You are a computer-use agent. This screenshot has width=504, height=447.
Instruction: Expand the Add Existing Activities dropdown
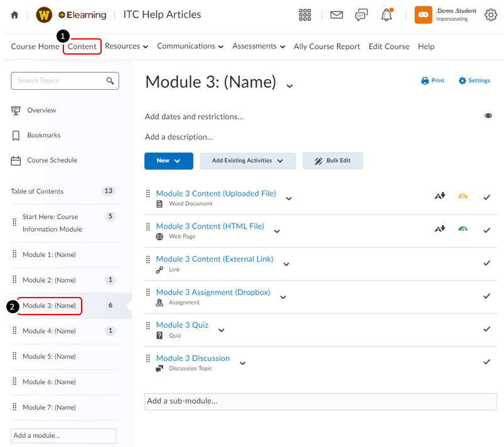pos(247,161)
